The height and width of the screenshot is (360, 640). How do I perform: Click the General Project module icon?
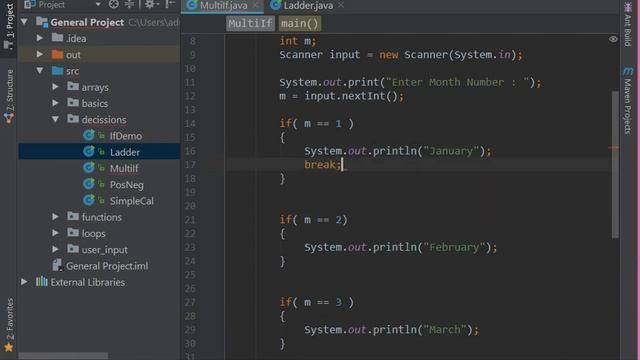pyautogui.click(x=42, y=21)
